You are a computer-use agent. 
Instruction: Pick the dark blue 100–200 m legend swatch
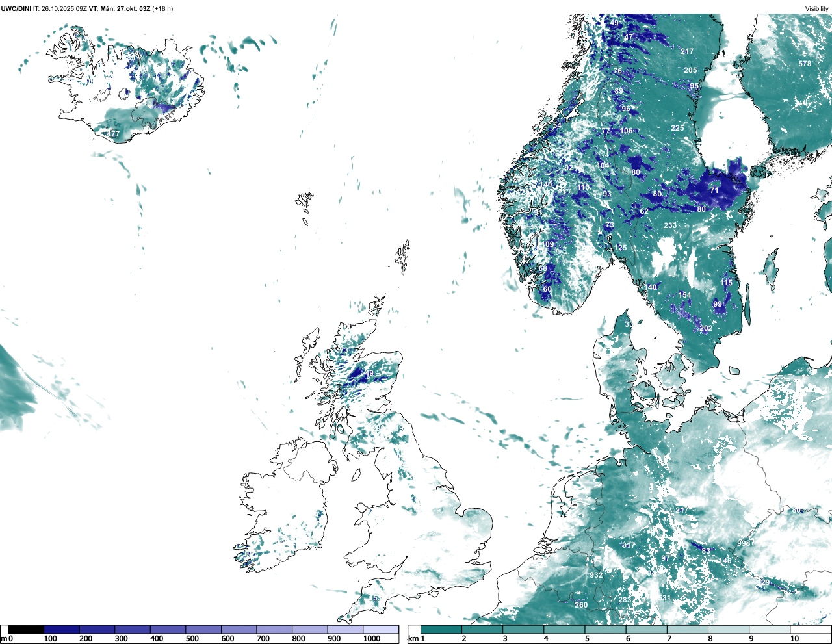coord(62,629)
